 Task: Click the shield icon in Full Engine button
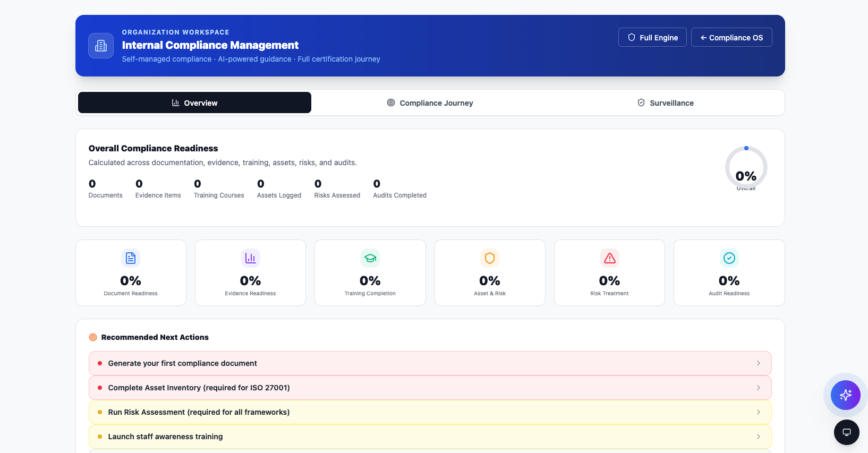coord(632,37)
